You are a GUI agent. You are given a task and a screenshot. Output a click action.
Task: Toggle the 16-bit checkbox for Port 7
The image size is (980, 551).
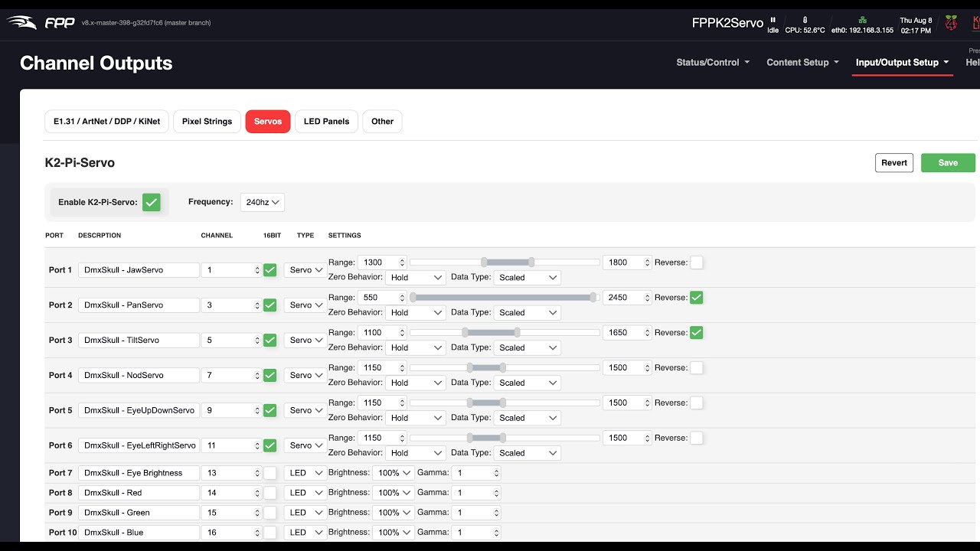click(269, 473)
